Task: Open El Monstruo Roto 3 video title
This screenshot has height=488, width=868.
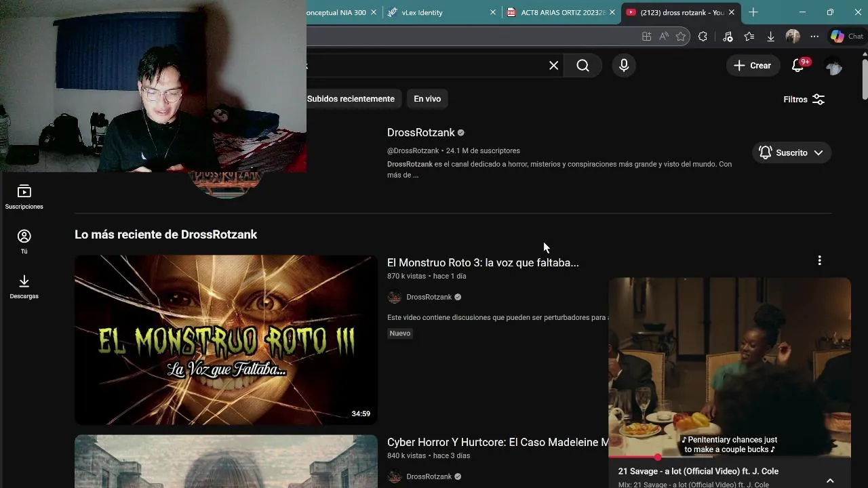Action: [483, 263]
